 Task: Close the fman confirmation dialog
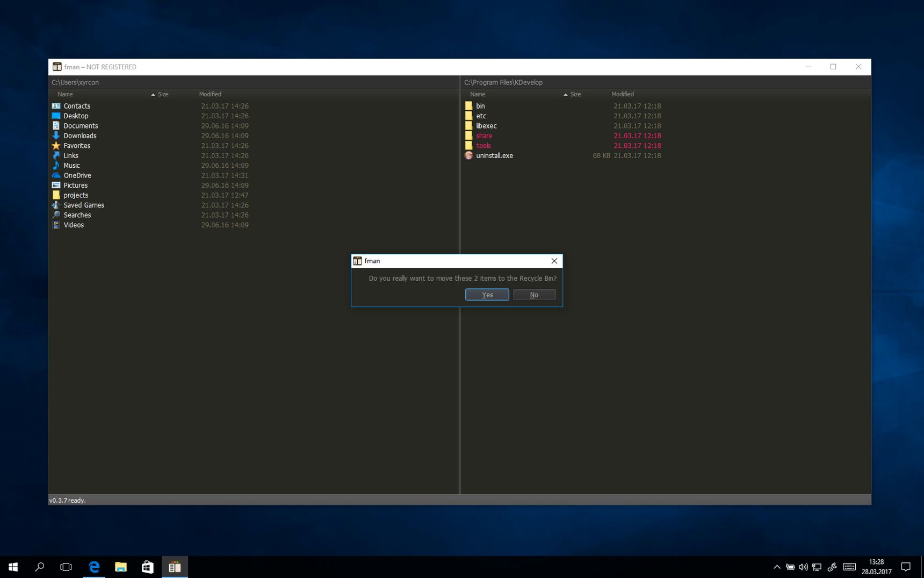[x=554, y=261]
